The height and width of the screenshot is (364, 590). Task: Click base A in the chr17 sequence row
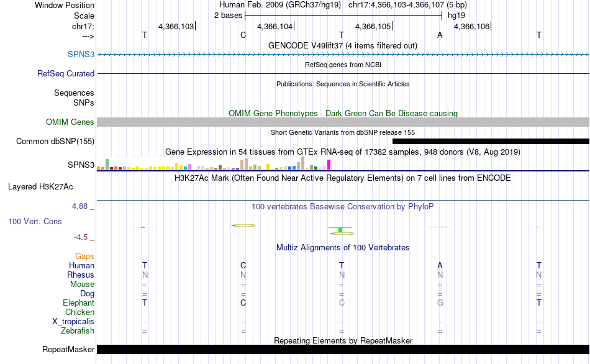(440, 35)
